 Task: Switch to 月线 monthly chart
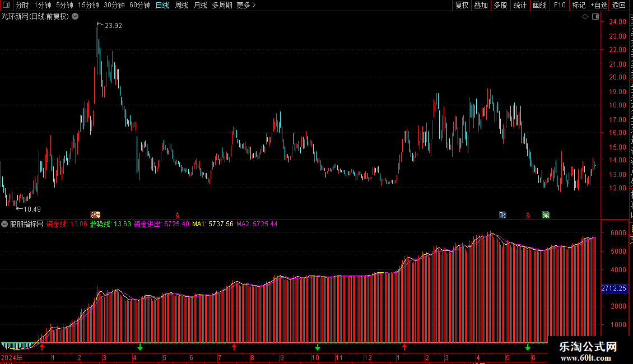click(x=200, y=5)
